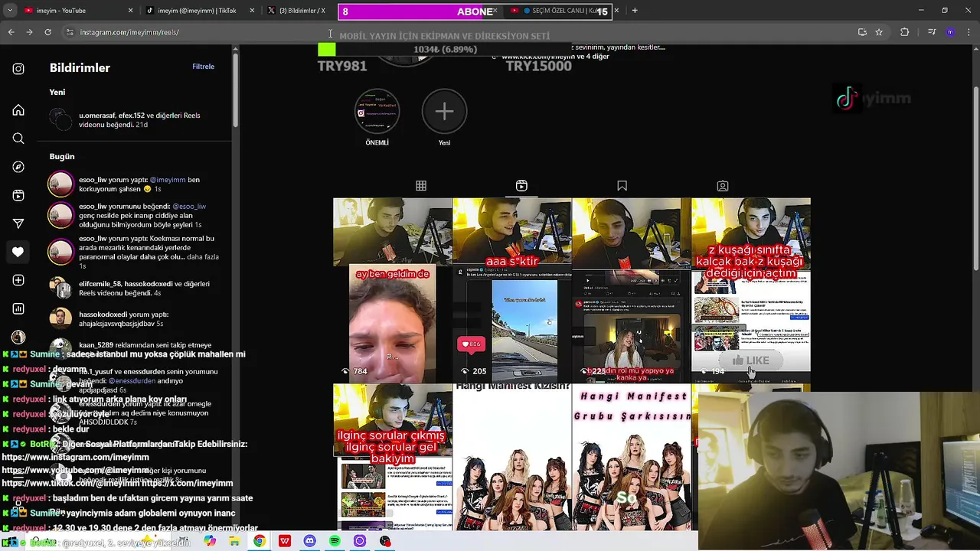The image size is (980, 551).
Task: Switch to the Reels profile tab
Action: click(x=521, y=186)
